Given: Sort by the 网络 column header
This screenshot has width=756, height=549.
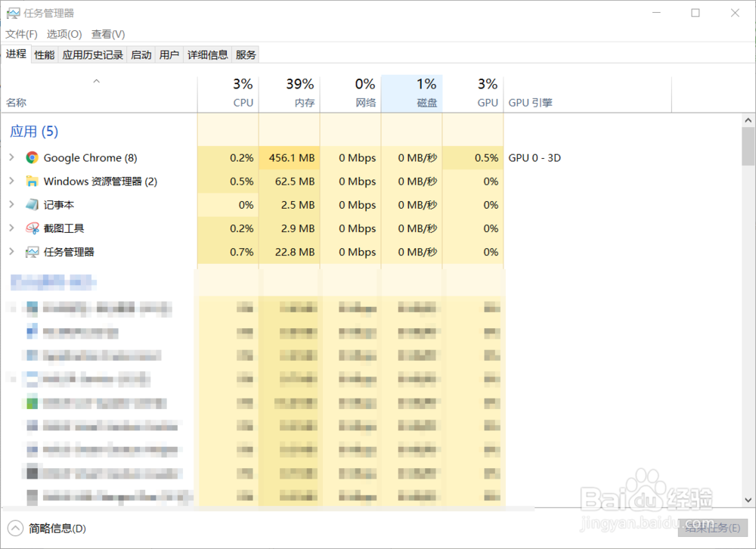Looking at the screenshot, I should pyautogui.click(x=351, y=93).
